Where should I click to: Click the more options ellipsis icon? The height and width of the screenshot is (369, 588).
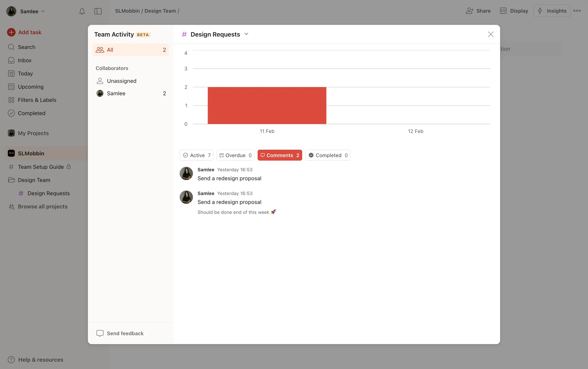(x=577, y=11)
